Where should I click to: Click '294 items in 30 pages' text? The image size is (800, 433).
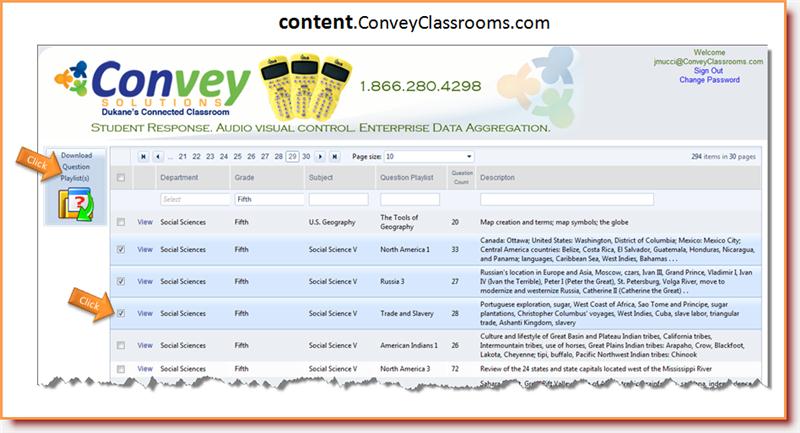[x=723, y=157]
